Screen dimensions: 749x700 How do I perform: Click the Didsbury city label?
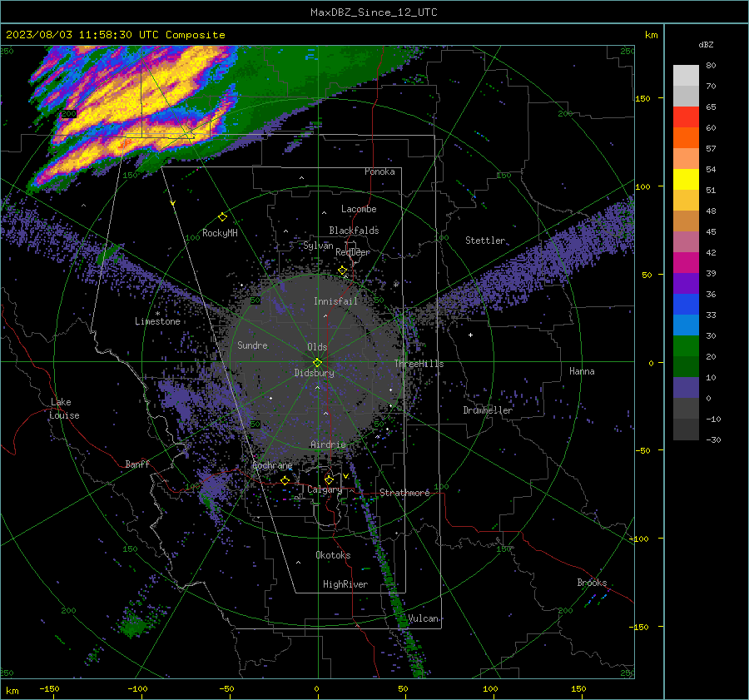coord(315,373)
